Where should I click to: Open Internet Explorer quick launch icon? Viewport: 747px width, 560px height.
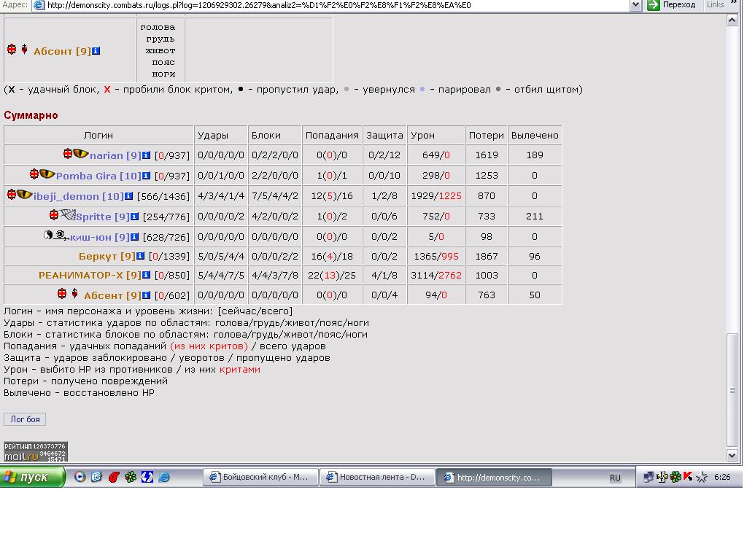point(164,477)
